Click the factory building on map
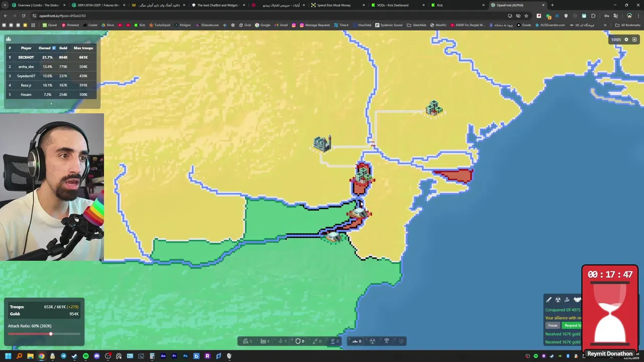Screen dimensions: 644x362 pos(322,144)
